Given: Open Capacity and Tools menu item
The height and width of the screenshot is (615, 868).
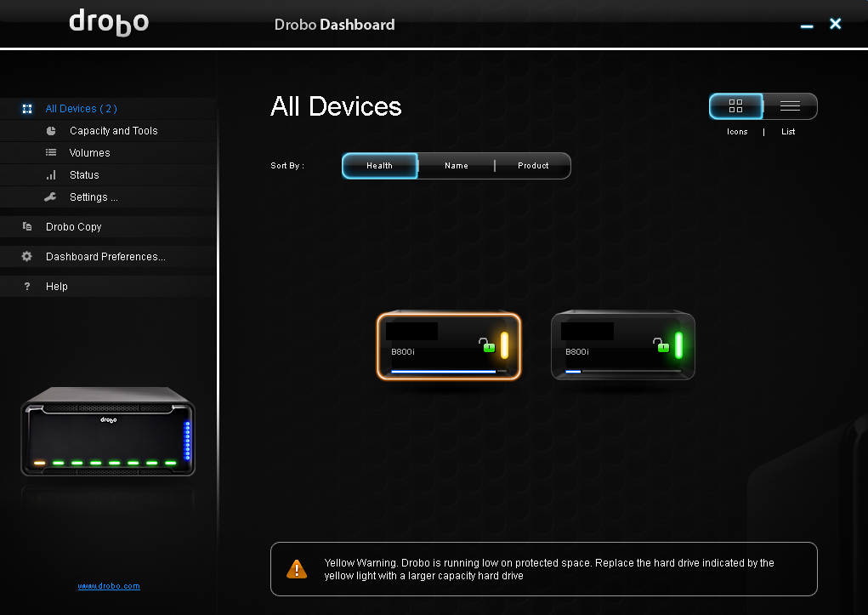Looking at the screenshot, I should [109, 131].
